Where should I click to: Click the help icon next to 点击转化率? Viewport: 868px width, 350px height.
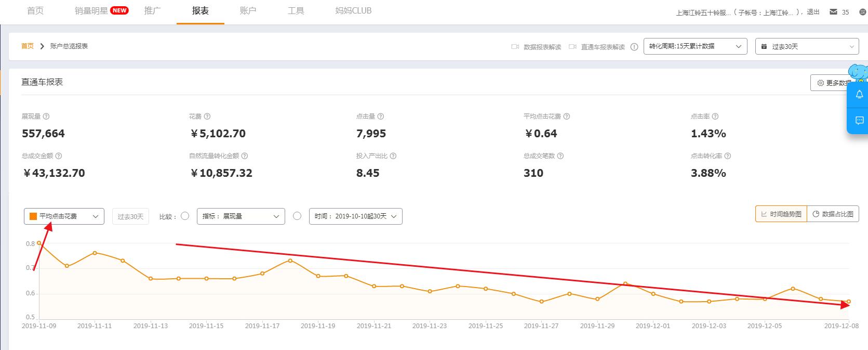point(728,156)
